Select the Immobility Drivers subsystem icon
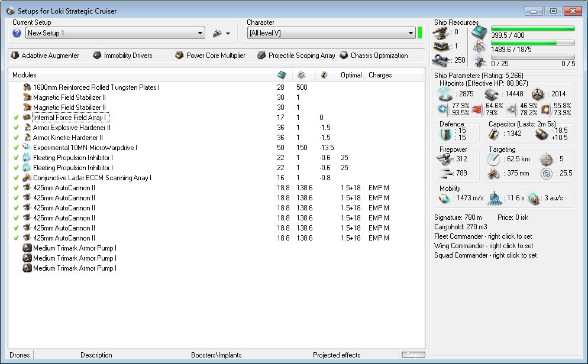The height and width of the screenshot is (364, 588). point(97,56)
